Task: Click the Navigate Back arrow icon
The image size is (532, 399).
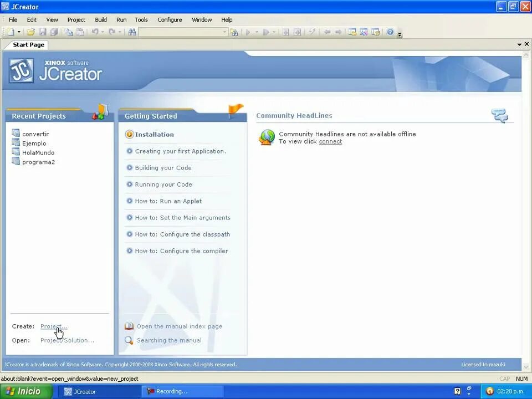Action: tap(327, 32)
